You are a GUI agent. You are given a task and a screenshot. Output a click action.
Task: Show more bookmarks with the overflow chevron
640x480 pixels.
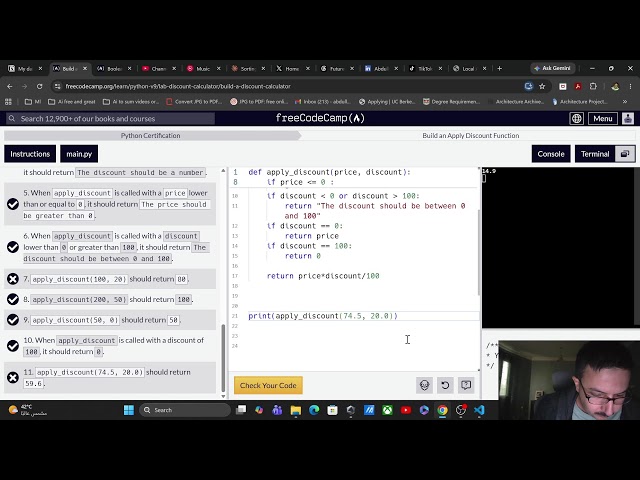[625, 102]
